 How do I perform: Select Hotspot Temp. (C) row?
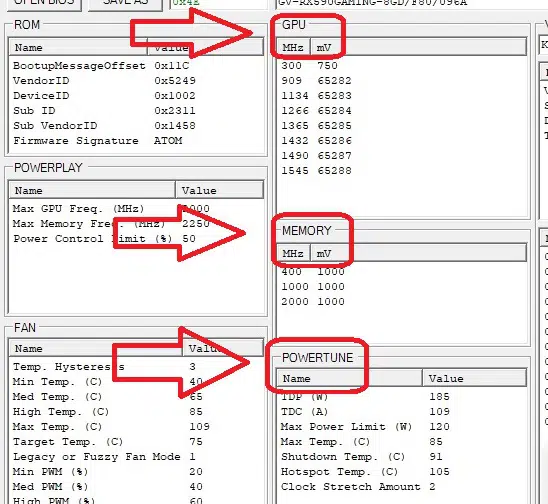[402, 472]
